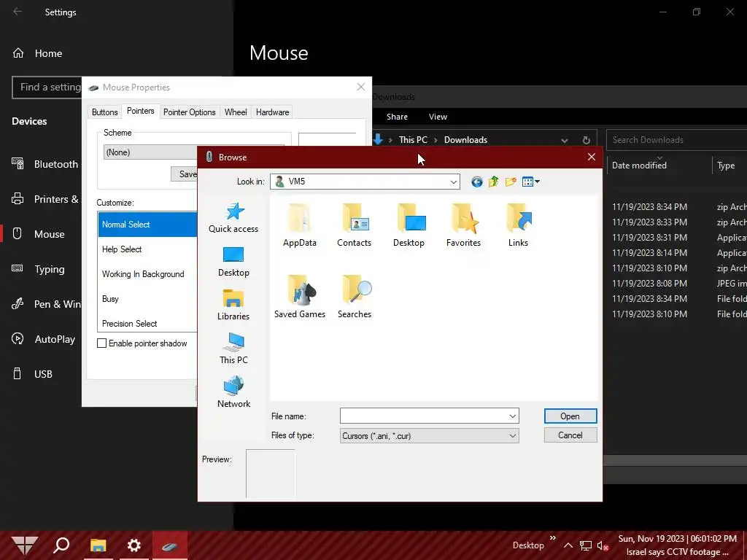The height and width of the screenshot is (560, 747).
Task: Click the Find a setting search box
Action: pos(47,87)
